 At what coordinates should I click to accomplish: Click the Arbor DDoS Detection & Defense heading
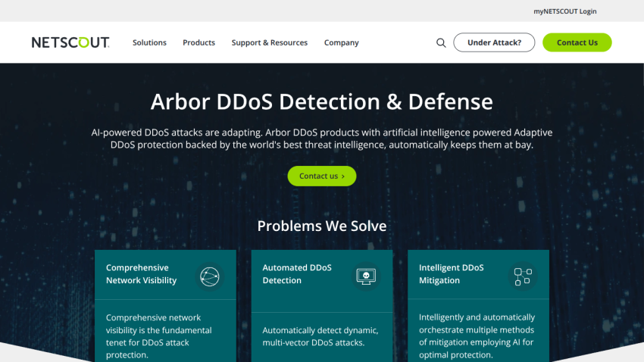click(321, 101)
